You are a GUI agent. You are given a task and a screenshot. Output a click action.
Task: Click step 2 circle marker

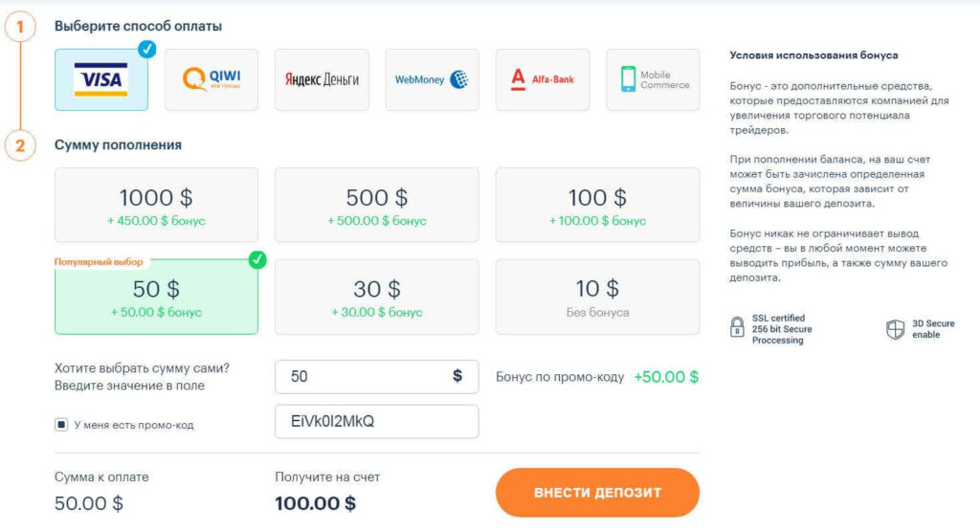20,145
